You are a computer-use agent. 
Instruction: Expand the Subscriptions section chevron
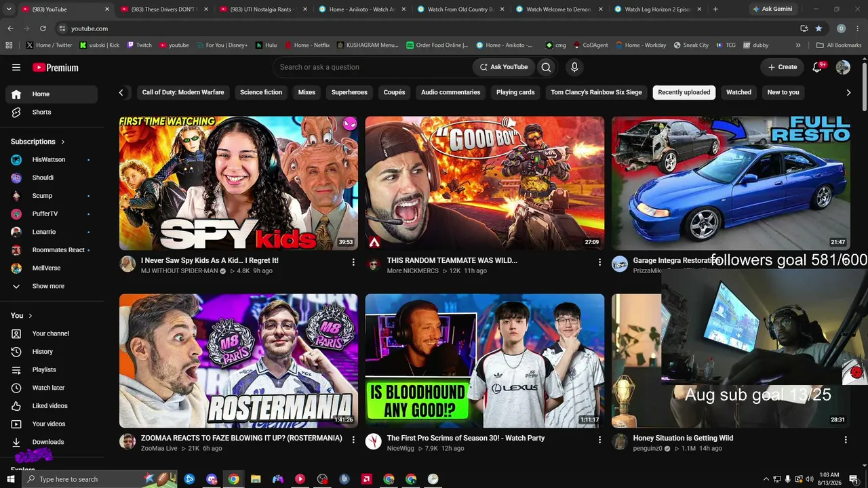[x=63, y=142]
